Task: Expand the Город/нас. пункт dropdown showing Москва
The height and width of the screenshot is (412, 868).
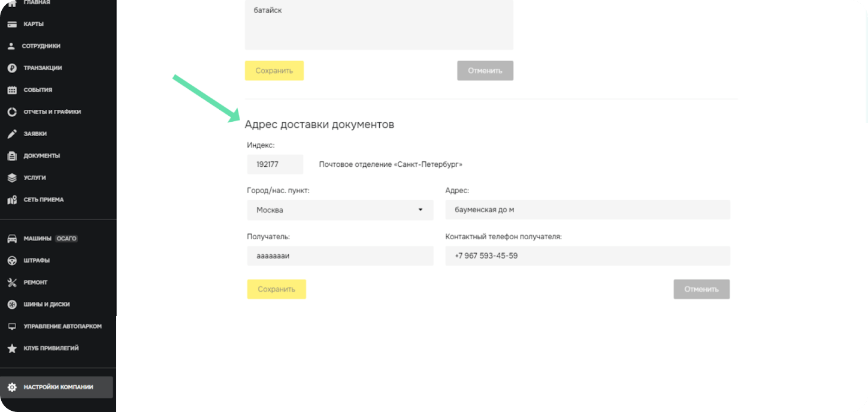Action: 340,210
